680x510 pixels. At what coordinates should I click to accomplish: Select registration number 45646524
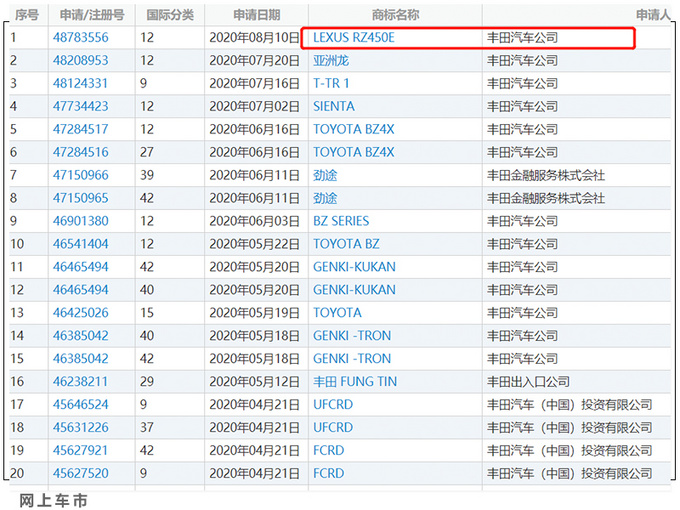[x=81, y=404]
